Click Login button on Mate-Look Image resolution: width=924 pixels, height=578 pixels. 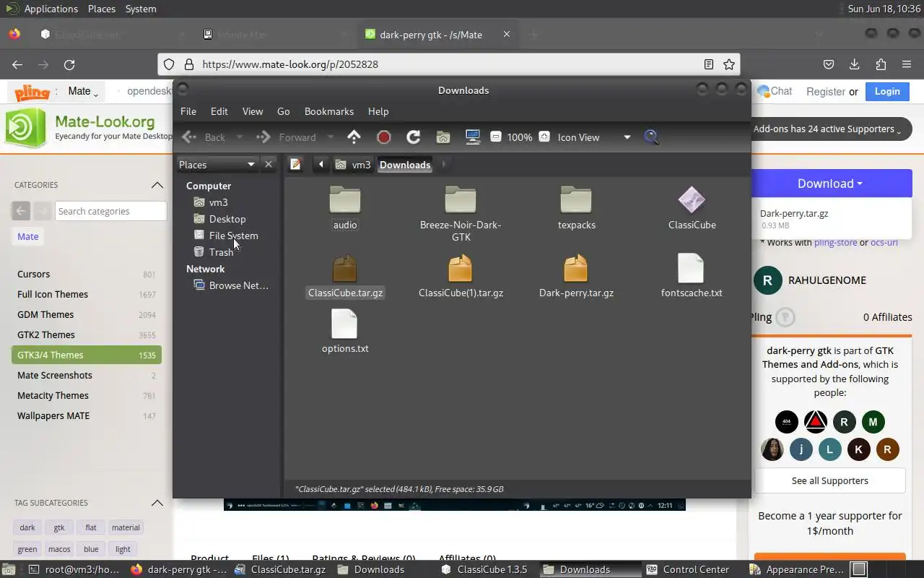[x=887, y=91]
